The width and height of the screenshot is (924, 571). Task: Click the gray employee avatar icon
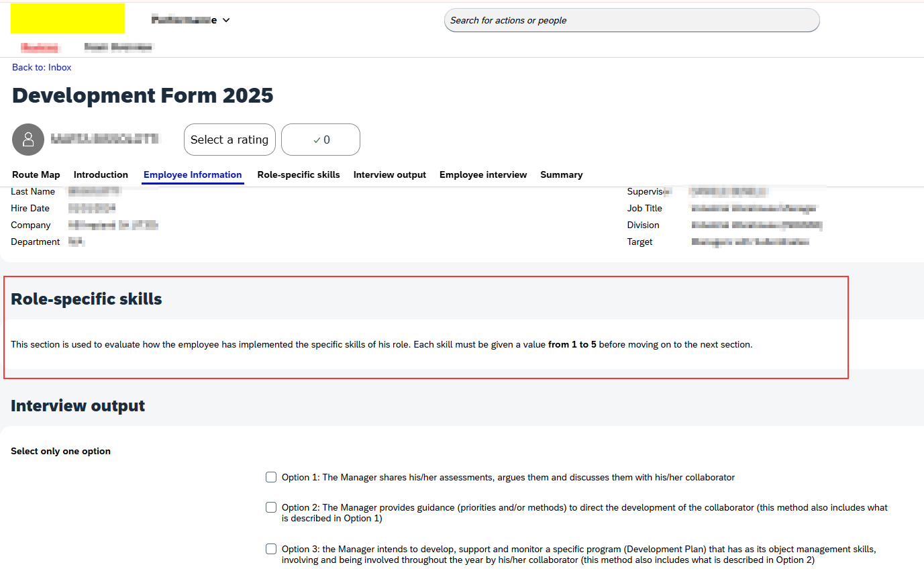(x=28, y=140)
